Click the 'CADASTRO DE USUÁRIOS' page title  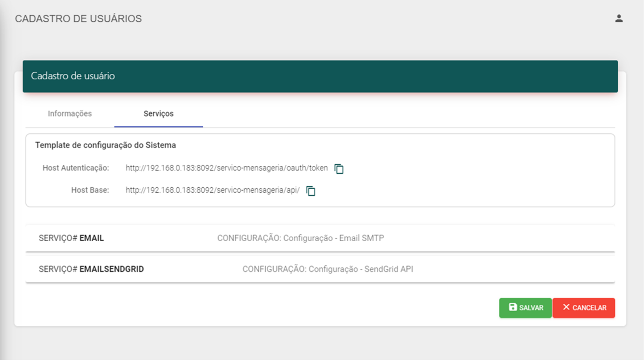point(78,19)
